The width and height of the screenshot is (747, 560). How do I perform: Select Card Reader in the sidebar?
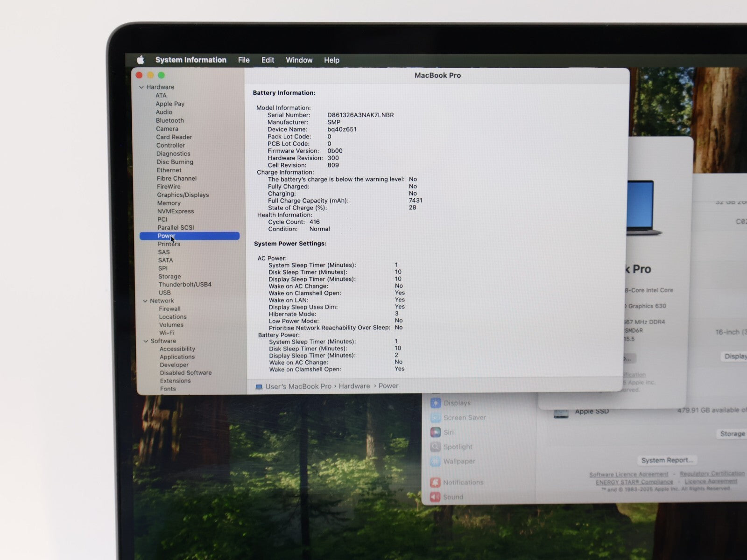point(174,137)
